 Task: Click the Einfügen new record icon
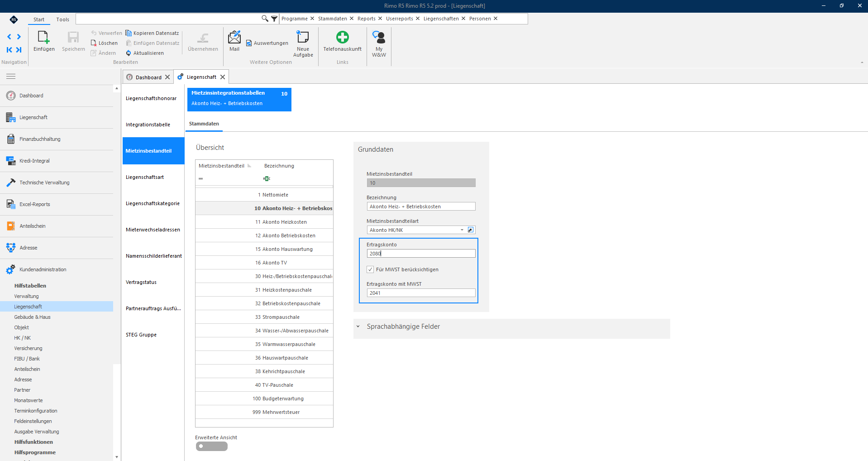(x=43, y=37)
